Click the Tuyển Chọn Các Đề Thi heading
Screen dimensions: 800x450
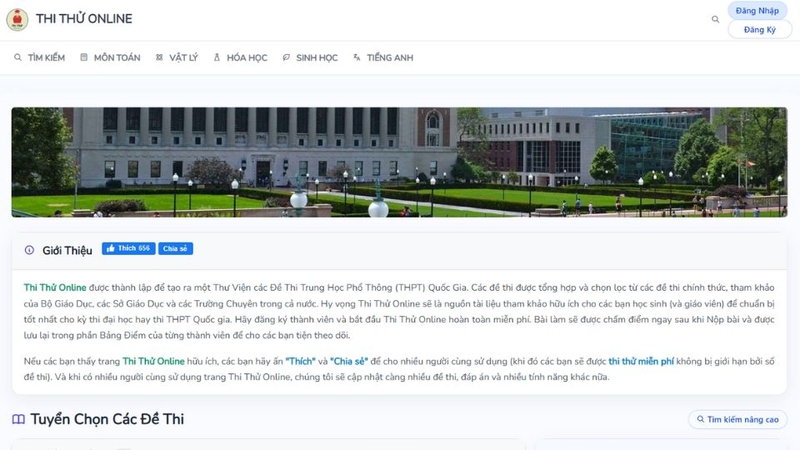[x=107, y=419]
